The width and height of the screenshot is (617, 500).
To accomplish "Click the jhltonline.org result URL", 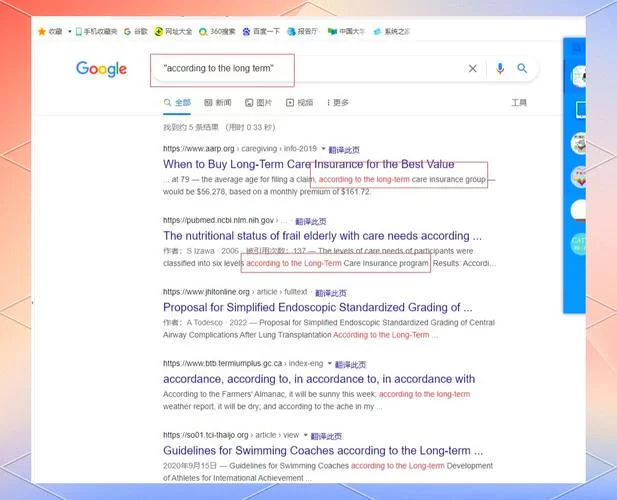I will 235,292.
